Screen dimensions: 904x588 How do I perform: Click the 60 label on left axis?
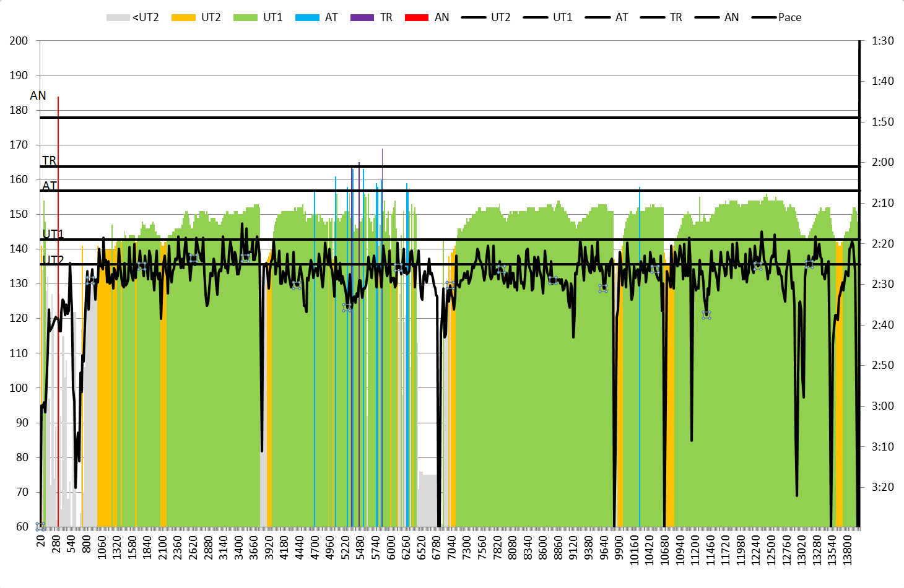(x=22, y=527)
